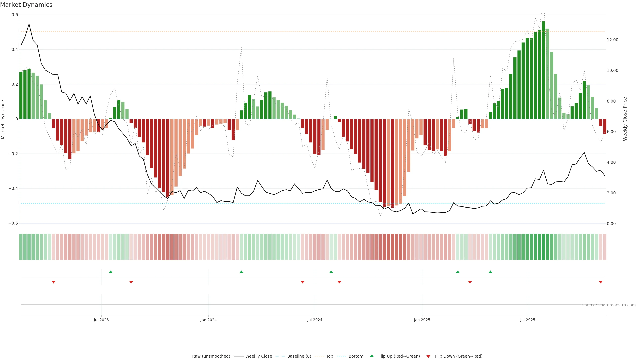Viewport: 644px width, 362px height.
Task: Click the tallest dark green bar near Jul 2025
Action: click(544, 70)
